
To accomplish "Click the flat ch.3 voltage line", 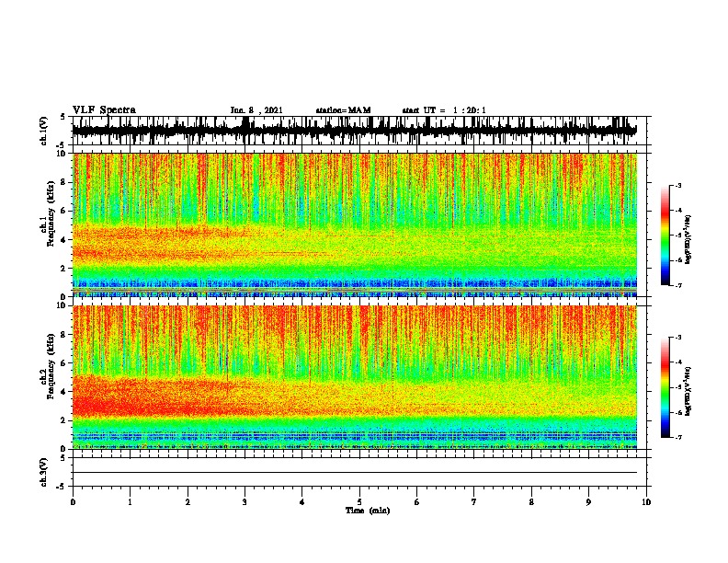I will pyautogui.click(x=355, y=473).
